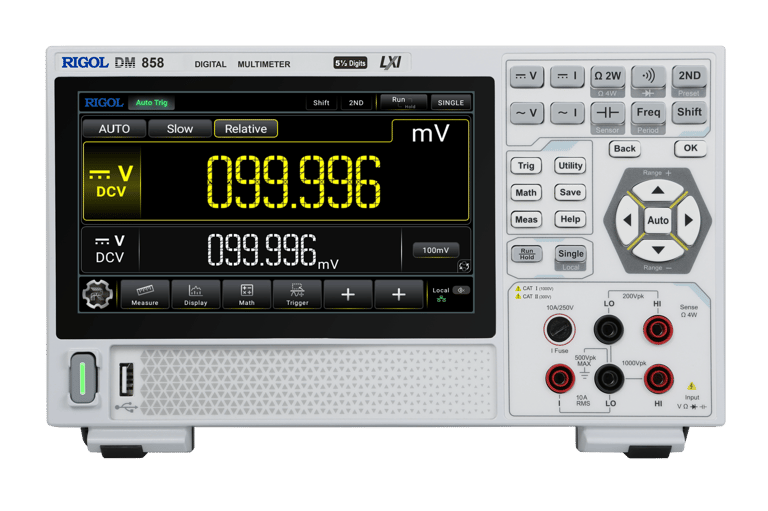Image resolution: width=768 pixels, height=511 pixels.
Task: Click the physical Single trigger key
Action: click(x=571, y=254)
